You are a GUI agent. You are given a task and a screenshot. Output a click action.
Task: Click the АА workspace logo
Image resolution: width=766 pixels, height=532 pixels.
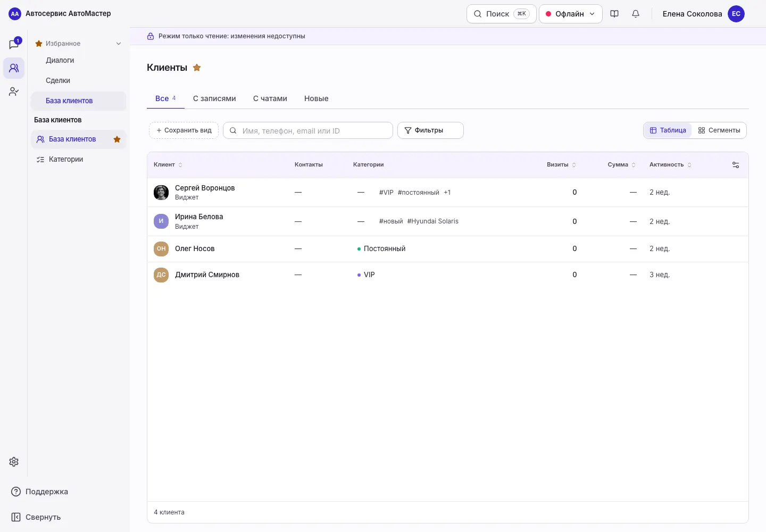(15, 14)
